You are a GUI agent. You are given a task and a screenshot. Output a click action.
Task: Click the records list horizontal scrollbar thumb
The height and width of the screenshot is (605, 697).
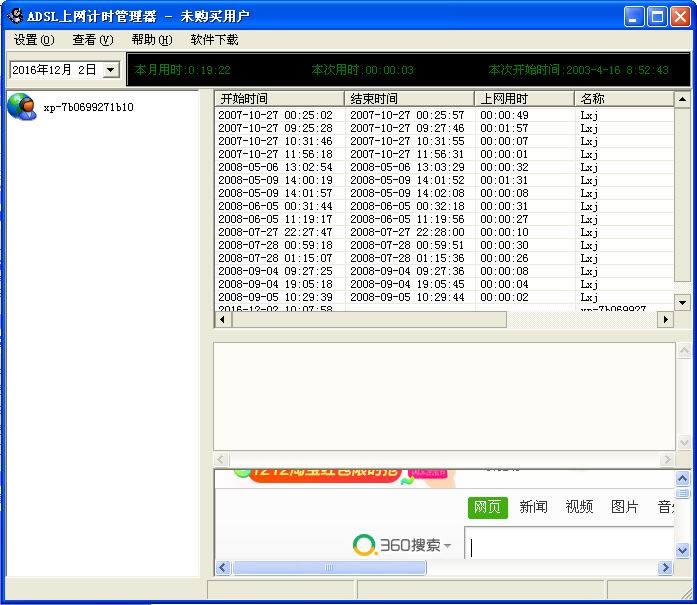coord(369,319)
